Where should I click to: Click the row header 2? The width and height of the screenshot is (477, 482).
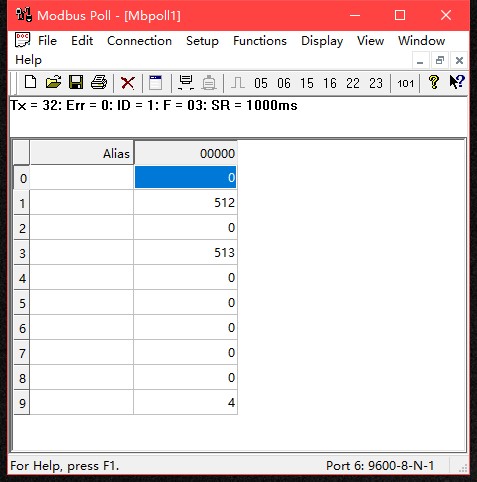click(x=22, y=228)
